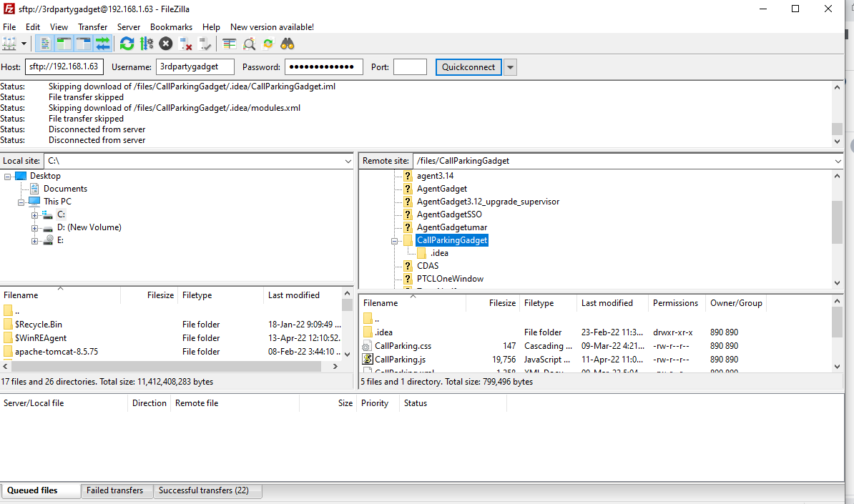Click into the Port input field
The image size is (854, 504).
coord(410,67)
